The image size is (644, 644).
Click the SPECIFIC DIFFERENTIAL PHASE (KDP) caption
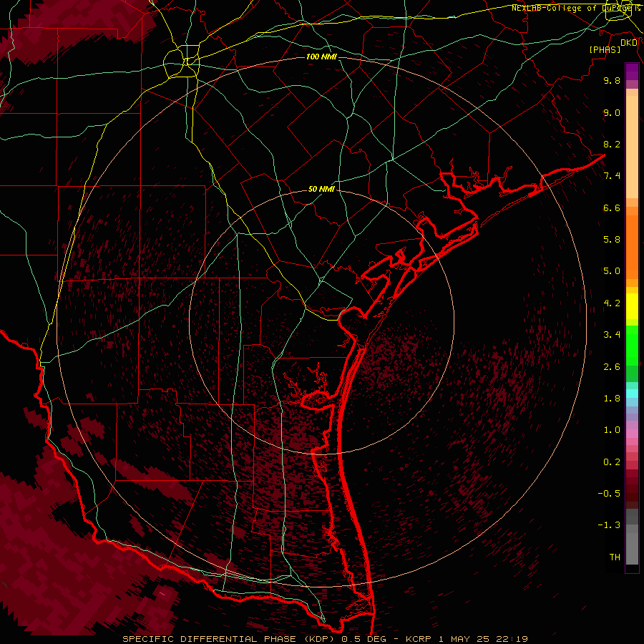(x=228, y=639)
